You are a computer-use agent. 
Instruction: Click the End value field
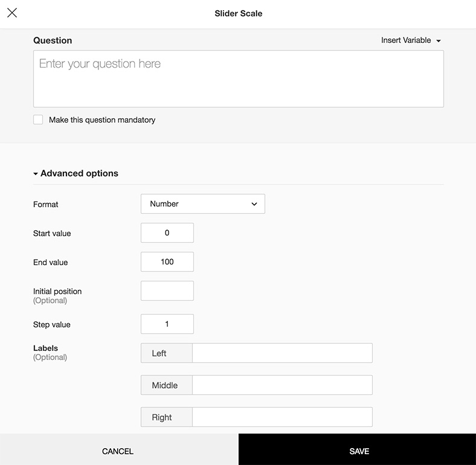pos(167,262)
